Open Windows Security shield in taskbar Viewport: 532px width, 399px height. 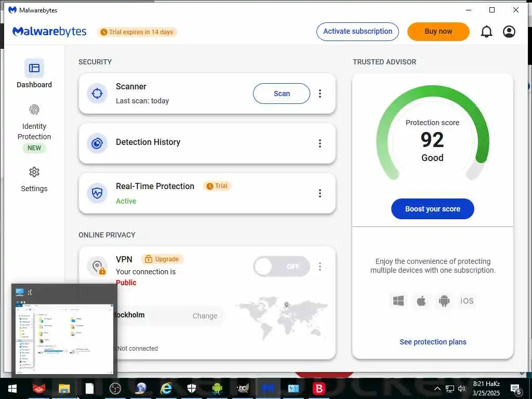click(x=191, y=389)
